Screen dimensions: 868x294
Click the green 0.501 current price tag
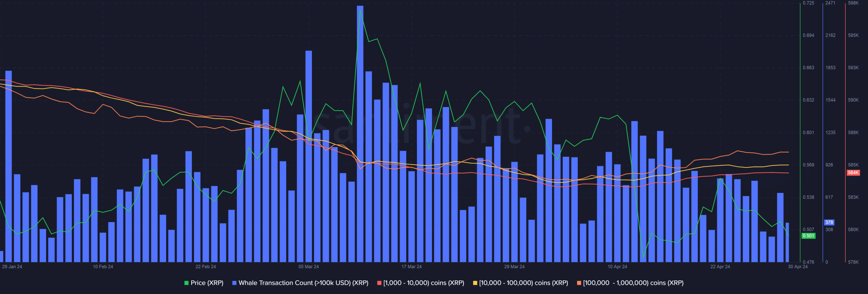click(x=808, y=236)
